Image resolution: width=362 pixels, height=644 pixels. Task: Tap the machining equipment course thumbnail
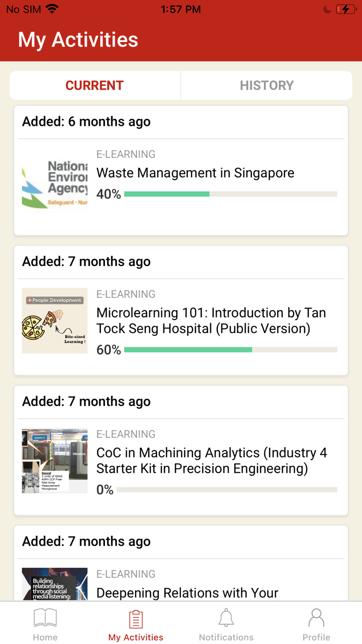(55, 461)
